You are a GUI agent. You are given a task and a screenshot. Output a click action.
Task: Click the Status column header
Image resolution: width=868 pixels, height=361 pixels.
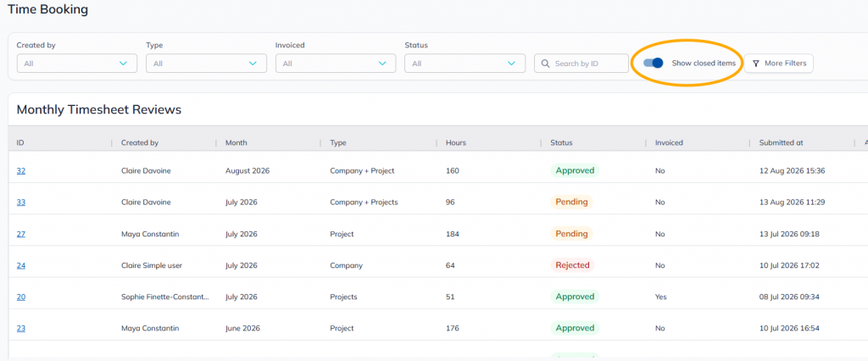(561, 143)
